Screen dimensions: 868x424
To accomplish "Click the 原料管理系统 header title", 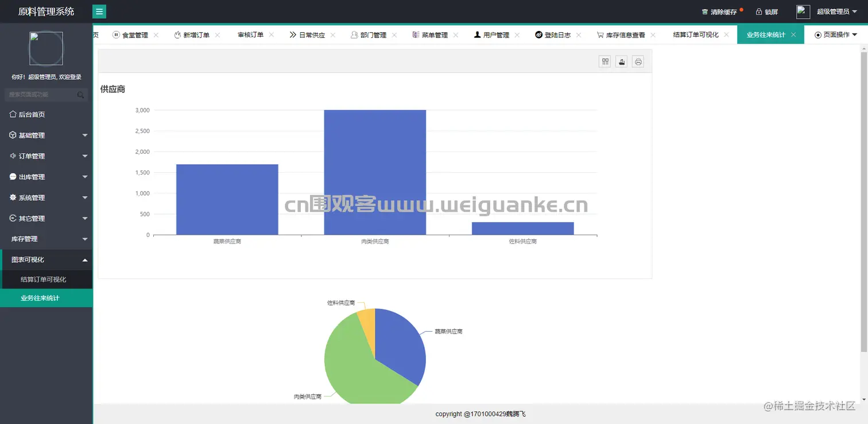I will tap(46, 11).
